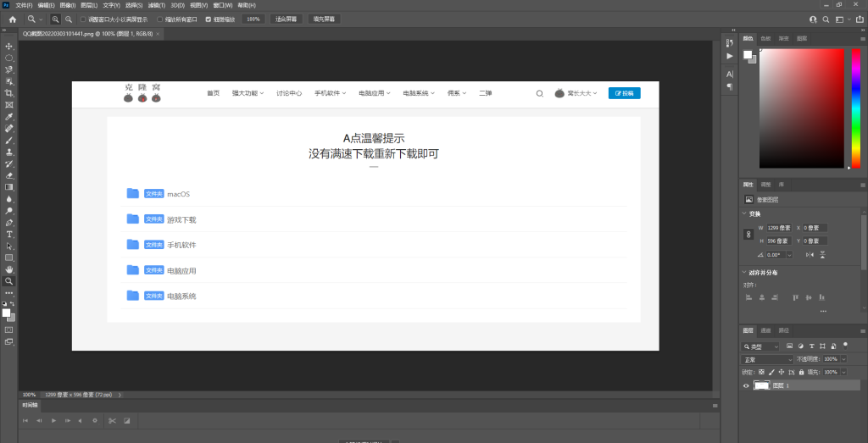Open zoom tool preset dropdown arrow
Image resolution: width=868 pixels, height=443 pixels.
click(41, 19)
